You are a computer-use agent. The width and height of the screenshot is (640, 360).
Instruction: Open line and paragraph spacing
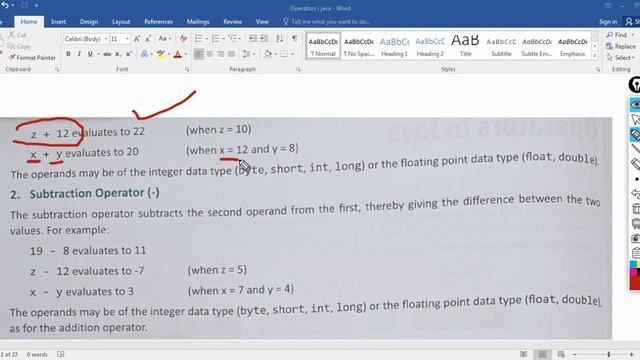[247, 54]
